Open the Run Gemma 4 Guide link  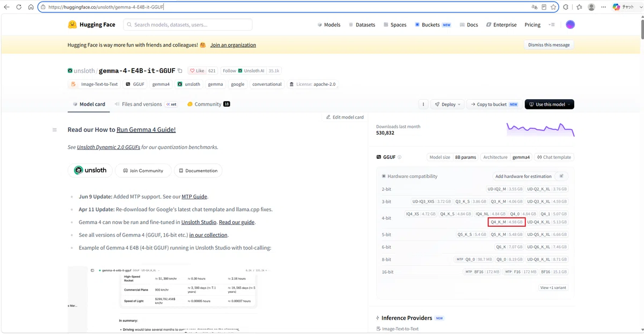click(146, 130)
